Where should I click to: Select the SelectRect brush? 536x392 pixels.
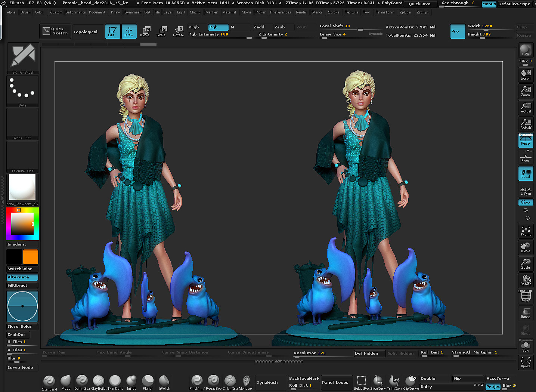tap(362, 383)
